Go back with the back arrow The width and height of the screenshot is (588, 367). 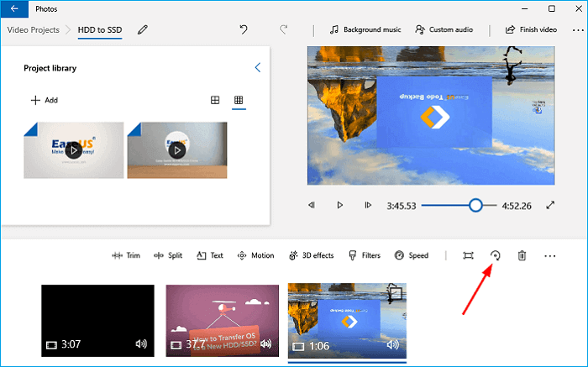[14, 8]
